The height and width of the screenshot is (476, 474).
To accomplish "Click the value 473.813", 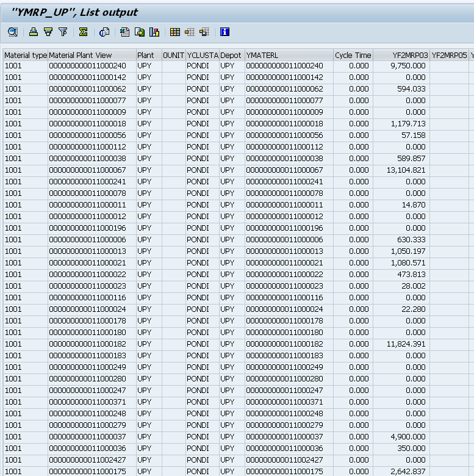I will tap(411, 275).
